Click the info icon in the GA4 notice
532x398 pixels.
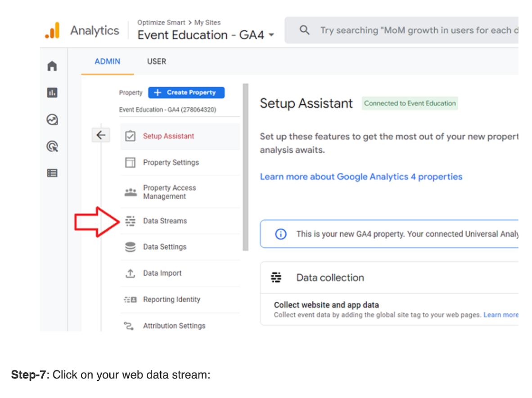click(280, 234)
